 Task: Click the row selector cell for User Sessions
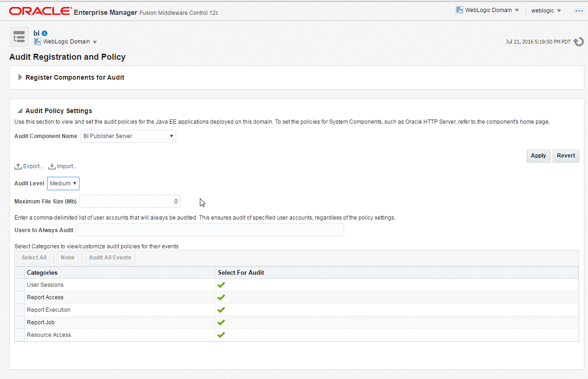19,285
